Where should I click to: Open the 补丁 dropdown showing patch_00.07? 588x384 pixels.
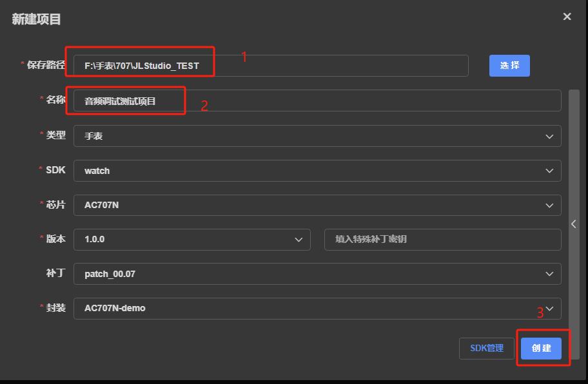pos(317,274)
